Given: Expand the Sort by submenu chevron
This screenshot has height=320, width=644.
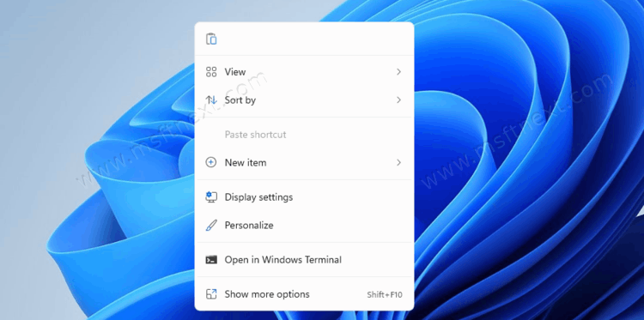Looking at the screenshot, I should tap(398, 100).
